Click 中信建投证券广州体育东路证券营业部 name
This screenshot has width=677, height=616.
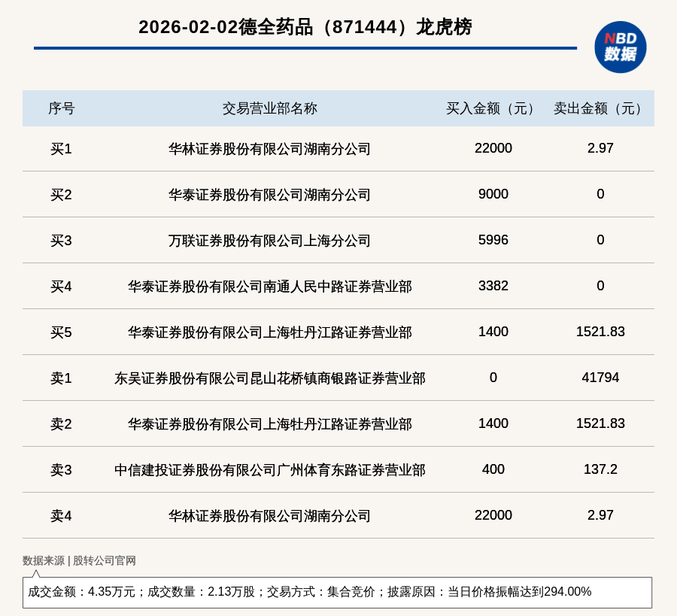coord(269,470)
